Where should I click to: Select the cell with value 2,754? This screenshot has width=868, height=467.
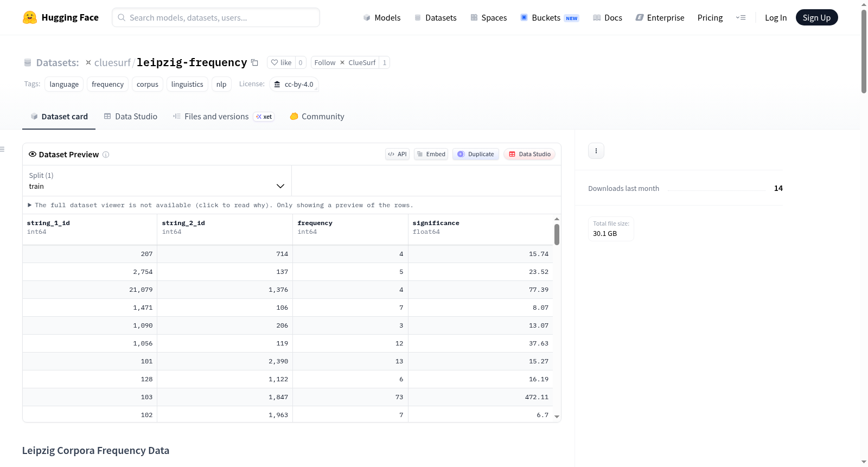tap(90, 272)
